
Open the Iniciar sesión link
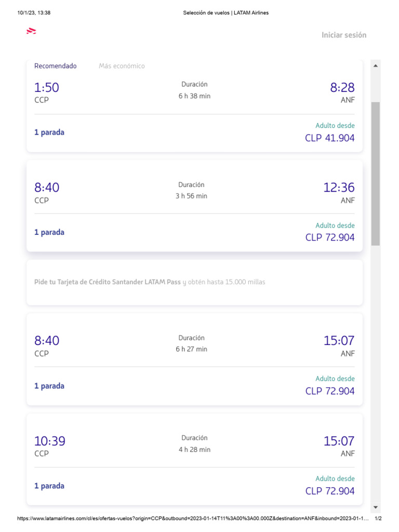(x=344, y=35)
